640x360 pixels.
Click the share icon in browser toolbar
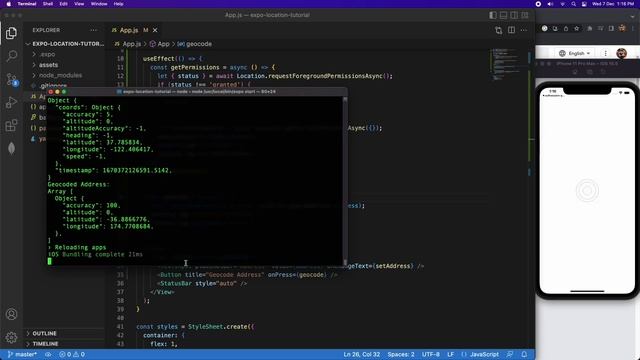pos(566,29)
